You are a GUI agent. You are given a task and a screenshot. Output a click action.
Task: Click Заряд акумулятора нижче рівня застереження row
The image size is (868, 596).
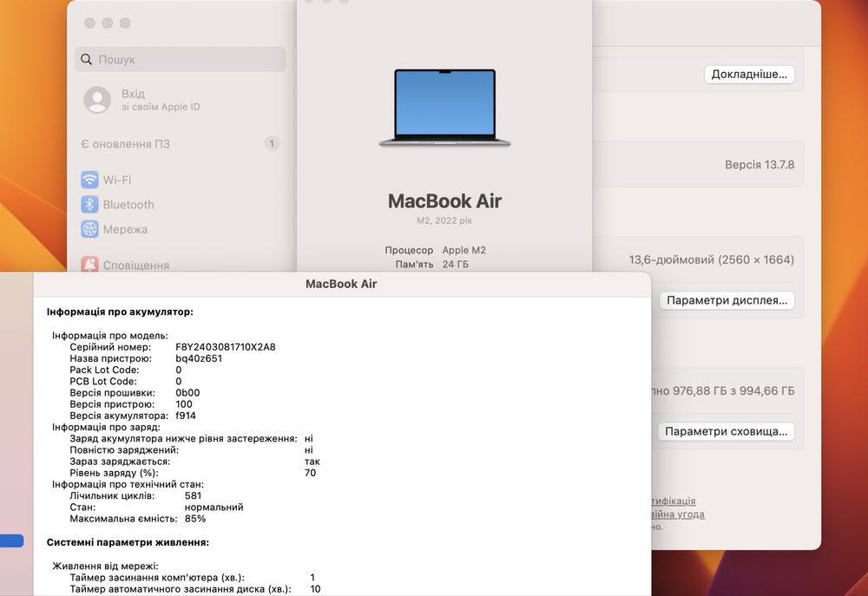(192, 439)
